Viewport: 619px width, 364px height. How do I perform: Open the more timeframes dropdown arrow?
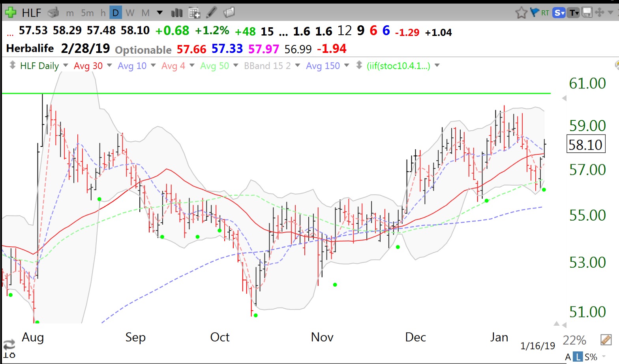pyautogui.click(x=160, y=13)
